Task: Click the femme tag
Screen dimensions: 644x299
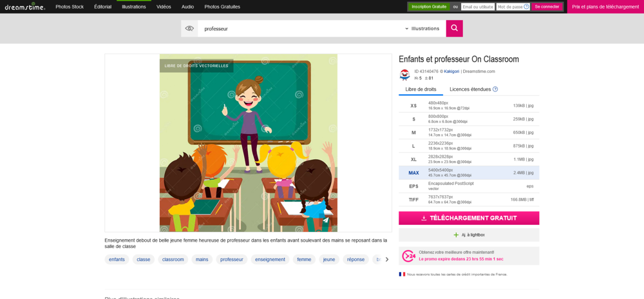Action: (304, 259)
